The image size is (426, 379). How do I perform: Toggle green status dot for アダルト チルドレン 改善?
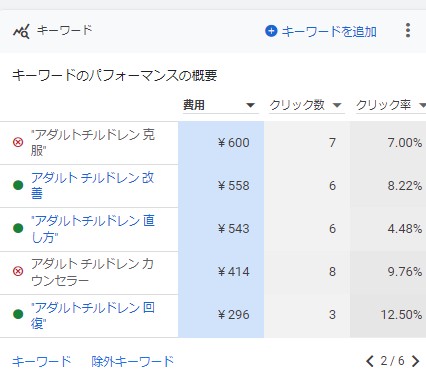point(18,185)
